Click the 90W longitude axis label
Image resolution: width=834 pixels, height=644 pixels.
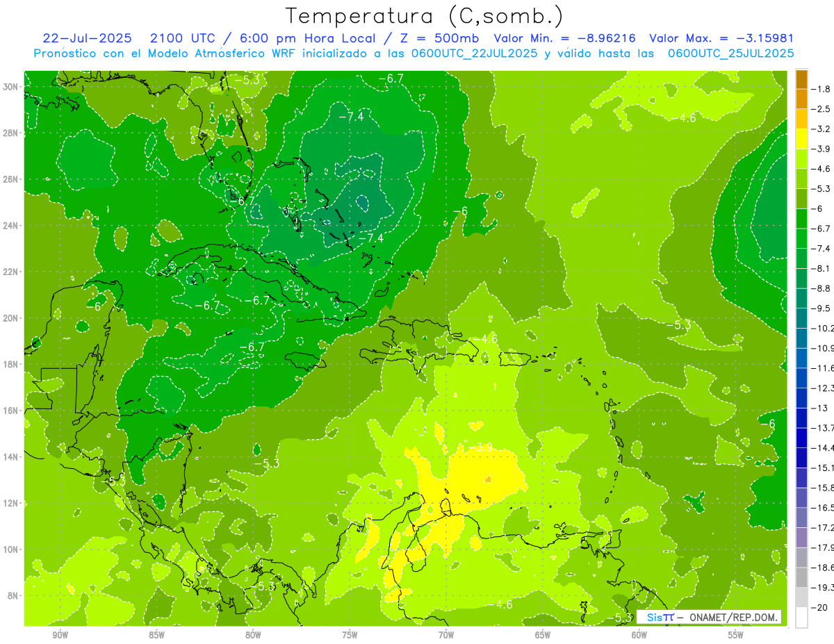click(x=60, y=634)
